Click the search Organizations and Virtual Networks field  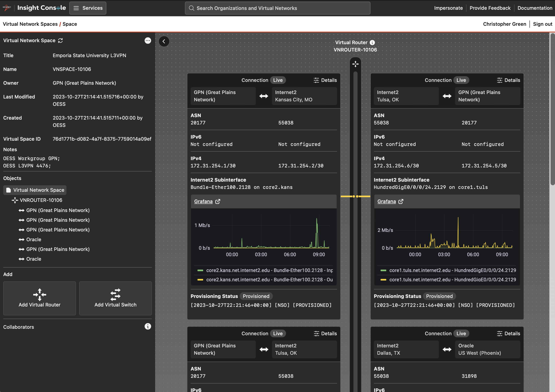coord(277,8)
